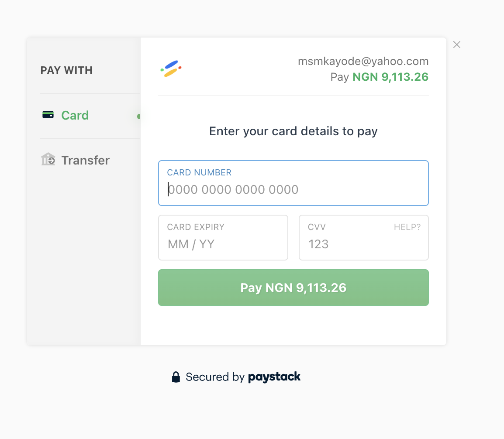The image size is (504, 439).
Task: Click the 'Secured by' text
Action: (215, 377)
